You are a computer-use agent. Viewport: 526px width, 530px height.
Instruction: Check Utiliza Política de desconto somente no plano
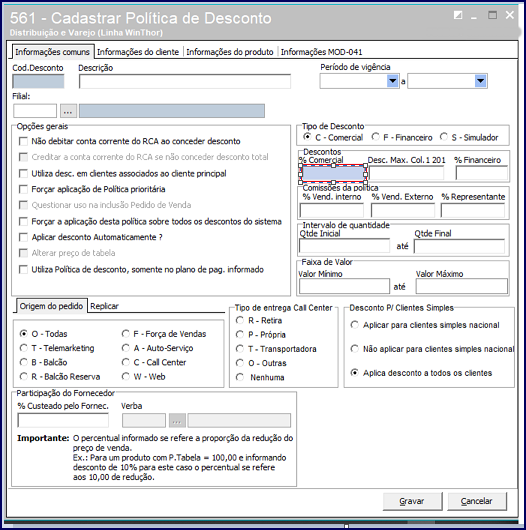point(23,270)
